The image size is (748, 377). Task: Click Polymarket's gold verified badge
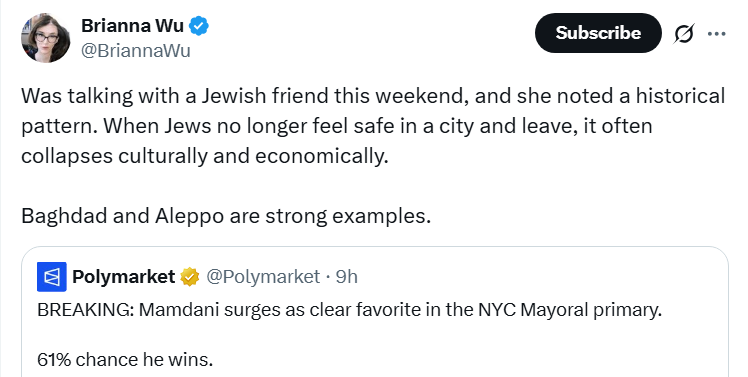point(189,277)
